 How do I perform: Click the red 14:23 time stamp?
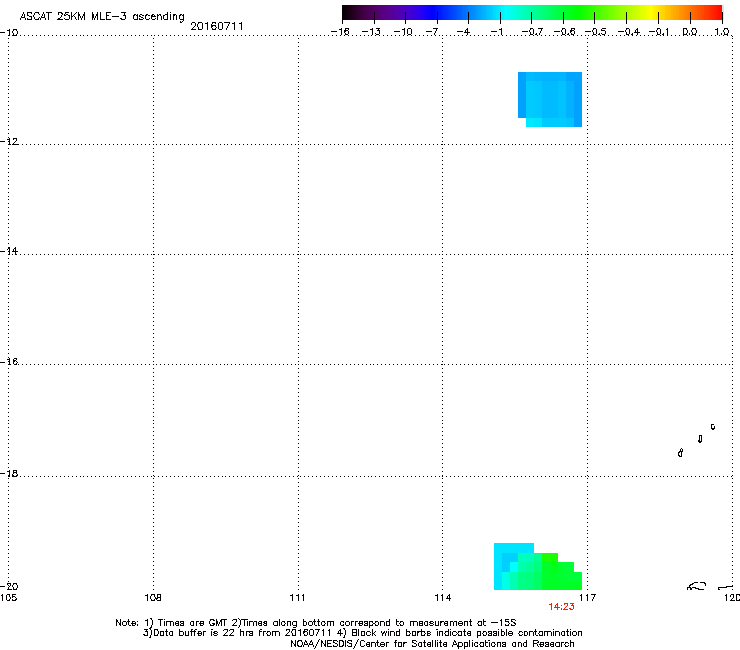coord(561,607)
